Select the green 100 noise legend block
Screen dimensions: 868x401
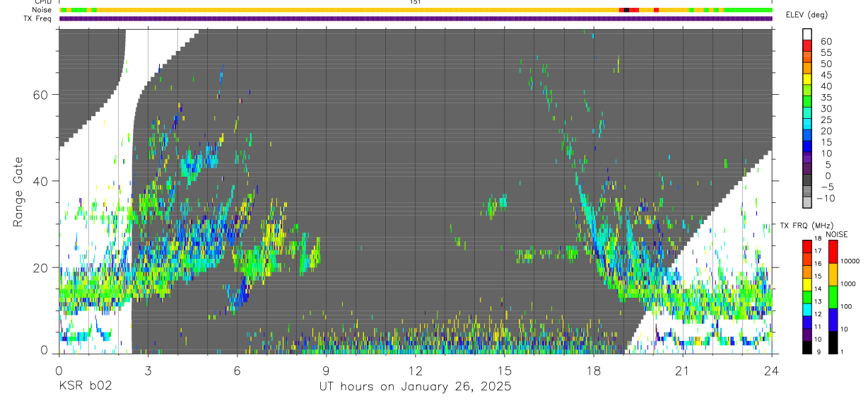tap(833, 297)
